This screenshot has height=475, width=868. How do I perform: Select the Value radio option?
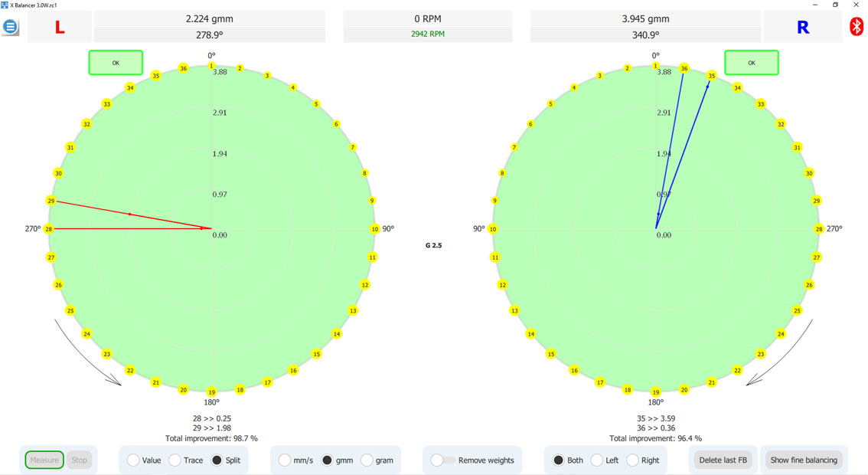tap(133, 460)
